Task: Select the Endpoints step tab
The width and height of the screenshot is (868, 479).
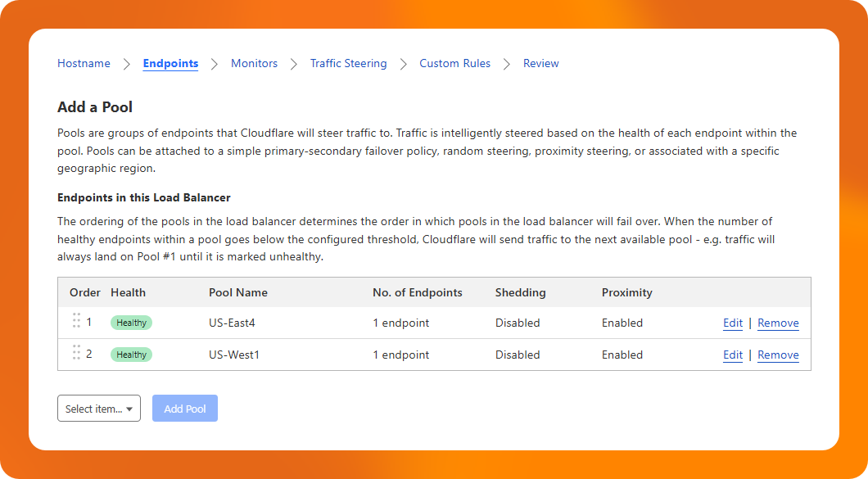Action: pos(170,63)
